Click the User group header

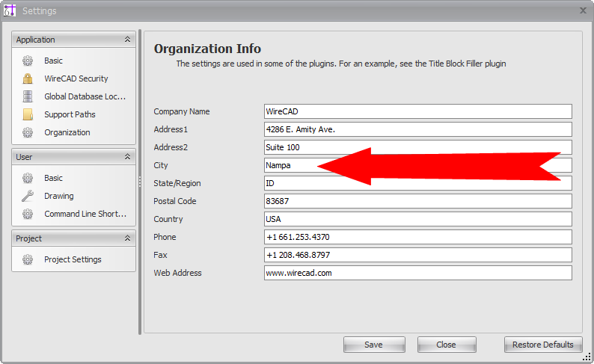[73, 157]
